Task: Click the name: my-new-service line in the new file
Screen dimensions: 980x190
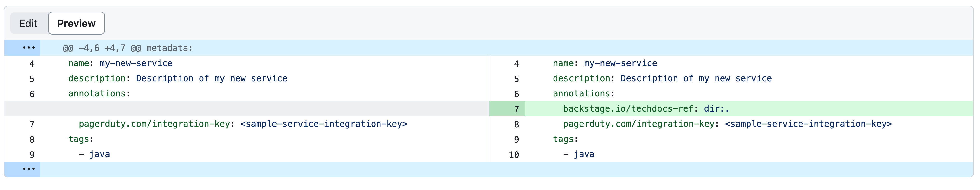Action: pyautogui.click(x=605, y=63)
